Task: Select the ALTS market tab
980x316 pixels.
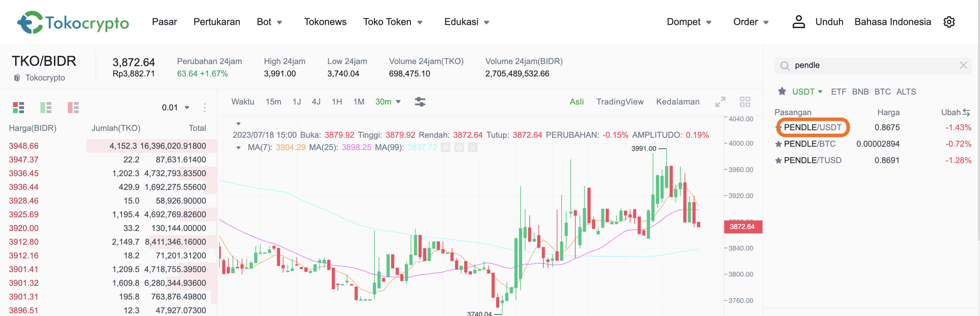Action: (906, 92)
